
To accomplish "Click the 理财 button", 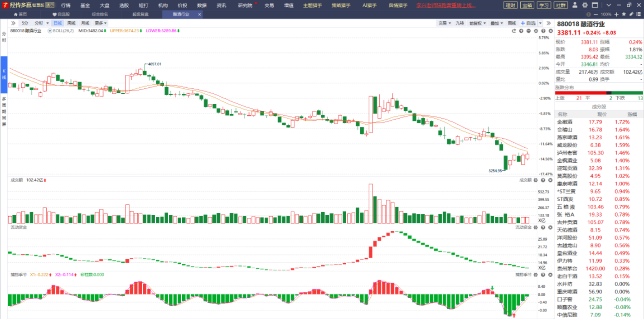I will 510,5.
